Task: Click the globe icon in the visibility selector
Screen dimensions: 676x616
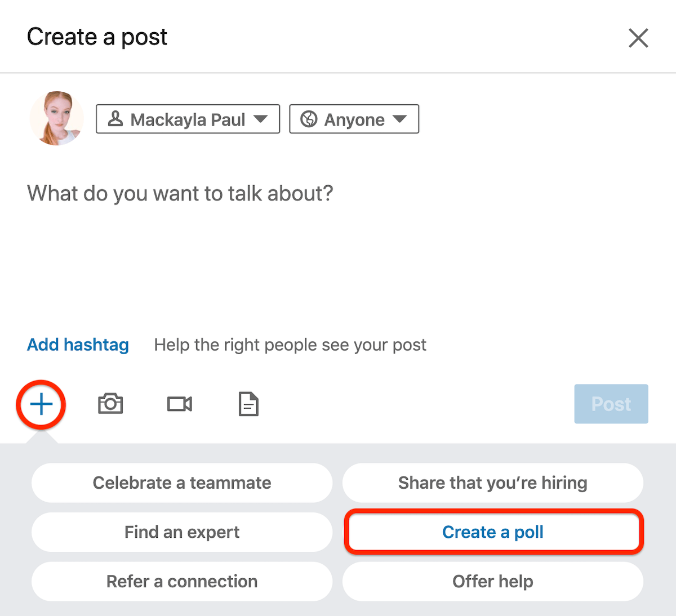Action: (x=309, y=119)
